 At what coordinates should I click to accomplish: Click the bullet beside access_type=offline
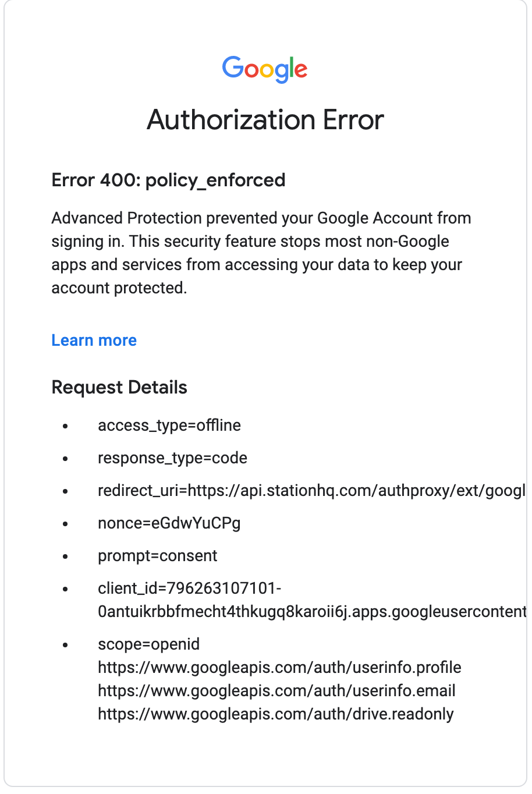click(x=66, y=427)
